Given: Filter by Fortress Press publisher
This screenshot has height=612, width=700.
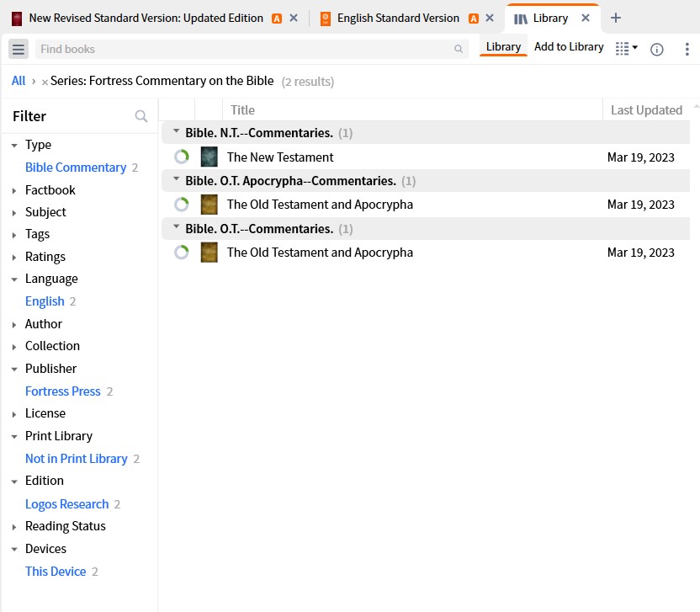Looking at the screenshot, I should click(x=63, y=391).
